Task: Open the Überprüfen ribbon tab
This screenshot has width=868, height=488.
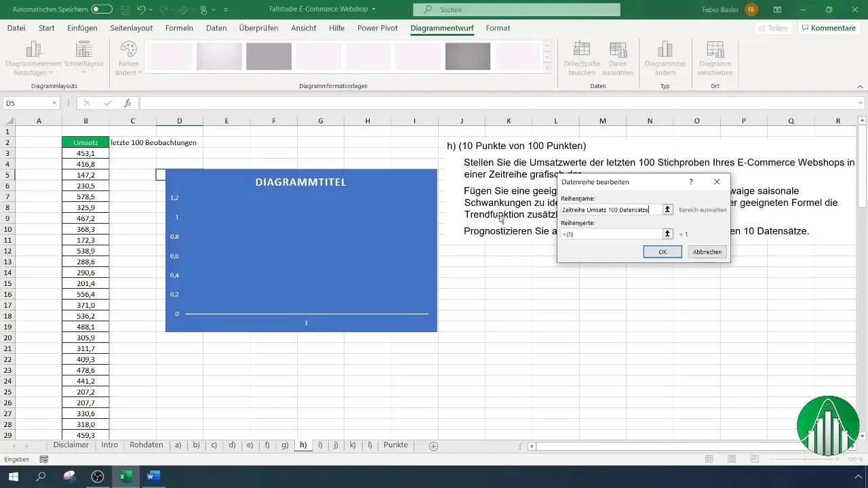Action: (259, 28)
